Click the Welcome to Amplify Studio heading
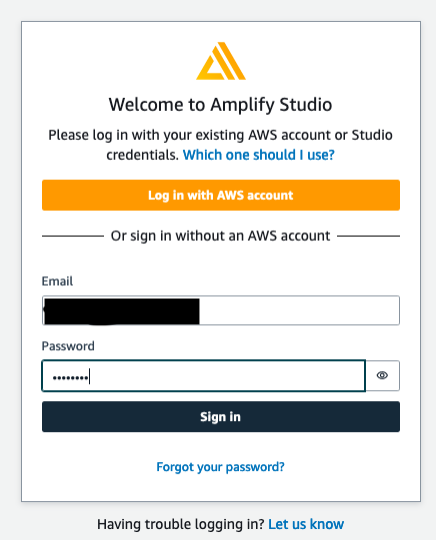 pos(220,105)
